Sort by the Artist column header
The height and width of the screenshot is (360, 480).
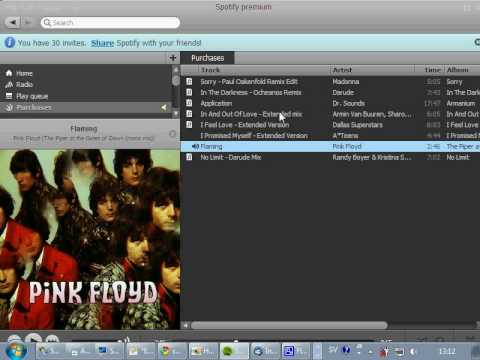(x=342, y=70)
